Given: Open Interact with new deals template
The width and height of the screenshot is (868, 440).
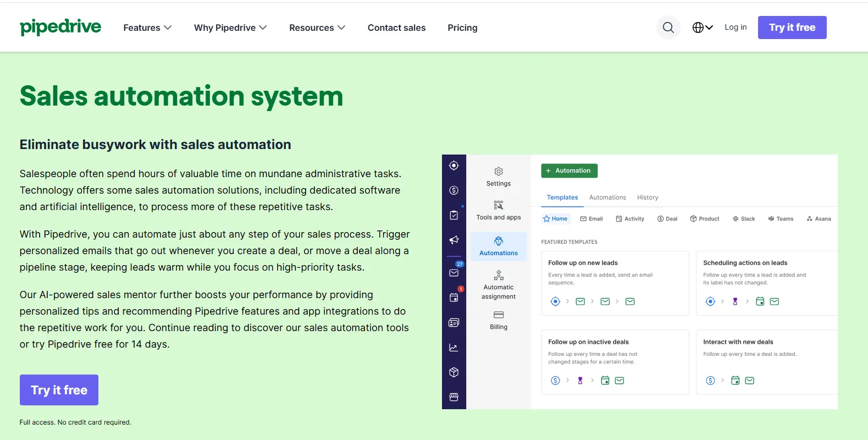Looking at the screenshot, I should click(x=767, y=362).
